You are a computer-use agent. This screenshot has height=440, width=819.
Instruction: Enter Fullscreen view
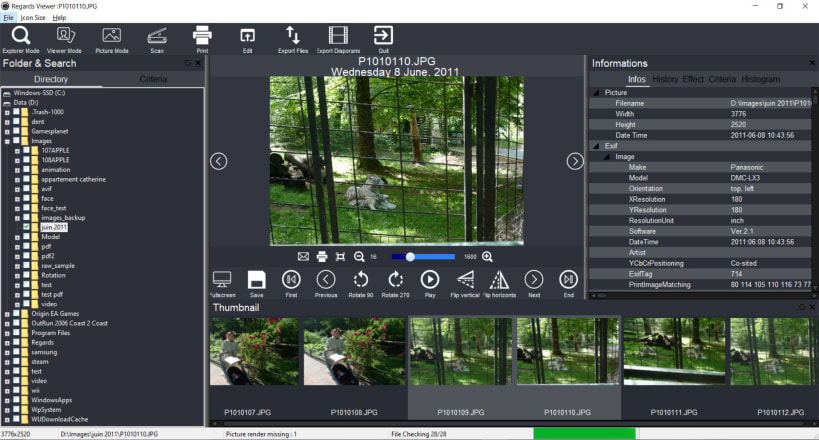pyautogui.click(x=222, y=284)
